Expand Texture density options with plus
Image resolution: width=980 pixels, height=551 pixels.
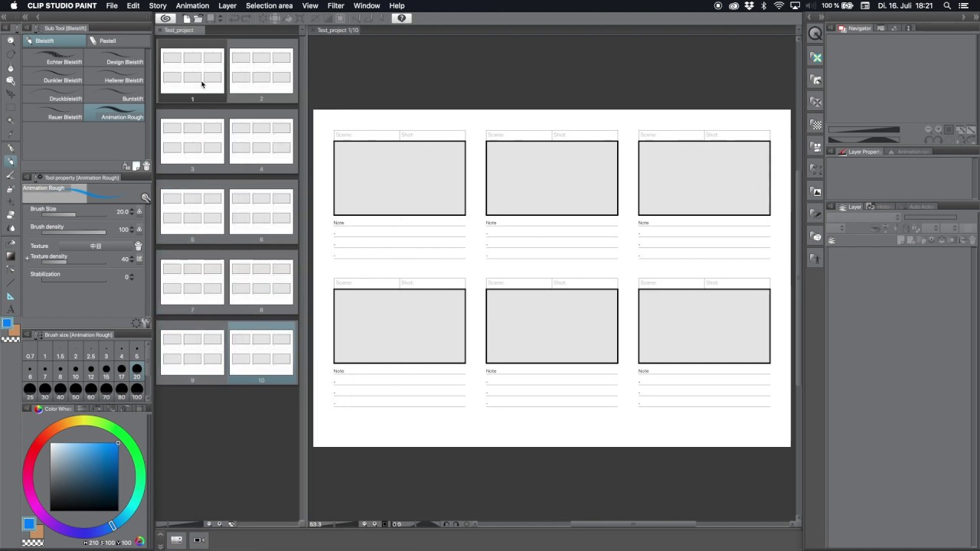point(27,258)
